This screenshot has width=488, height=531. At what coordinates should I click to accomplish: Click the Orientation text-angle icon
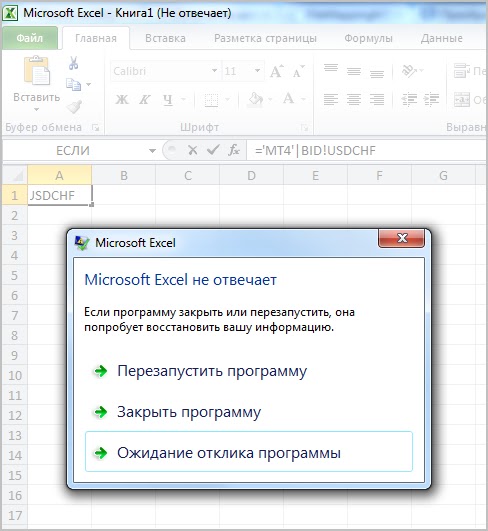[409, 71]
